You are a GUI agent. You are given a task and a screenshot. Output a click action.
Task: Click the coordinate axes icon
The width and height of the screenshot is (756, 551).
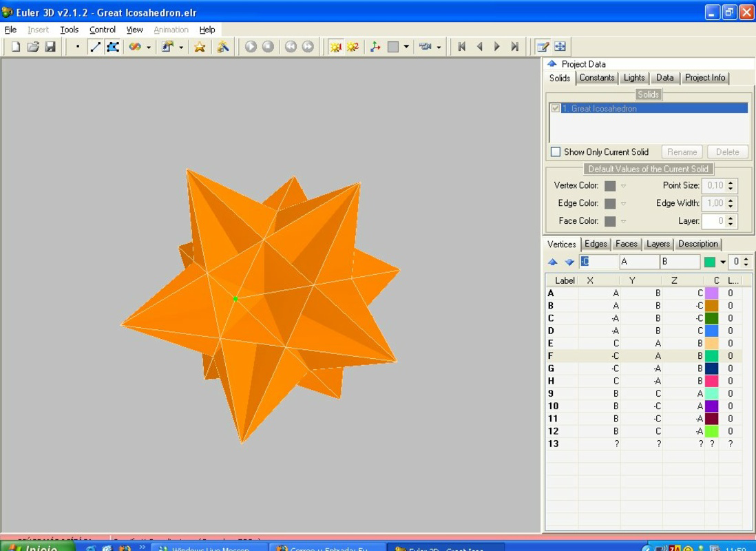point(375,46)
